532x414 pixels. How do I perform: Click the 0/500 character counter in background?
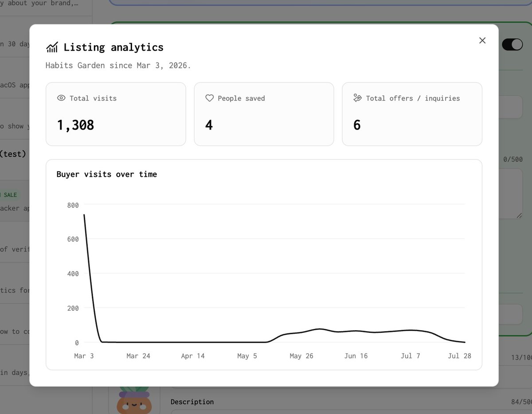(513, 159)
